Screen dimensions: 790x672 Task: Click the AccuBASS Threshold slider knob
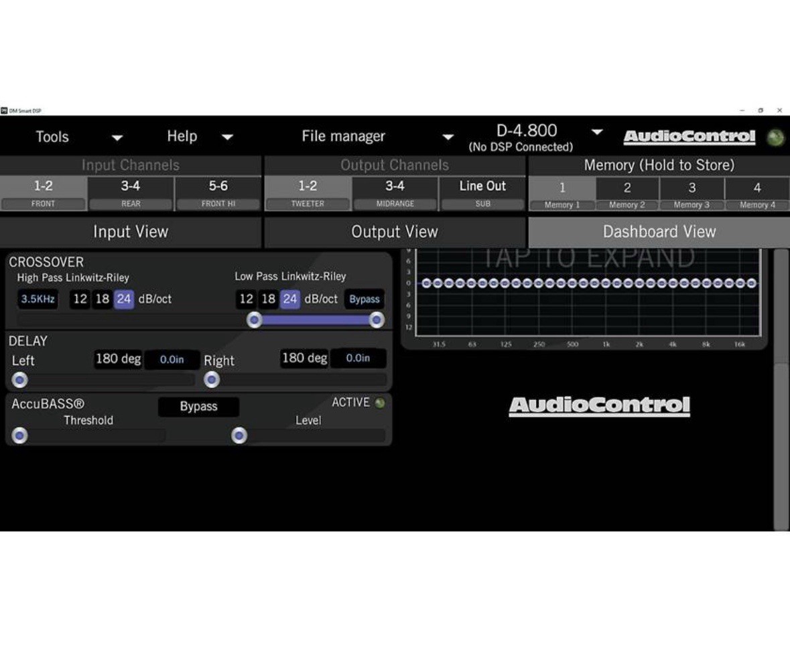pyautogui.click(x=19, y=435)
